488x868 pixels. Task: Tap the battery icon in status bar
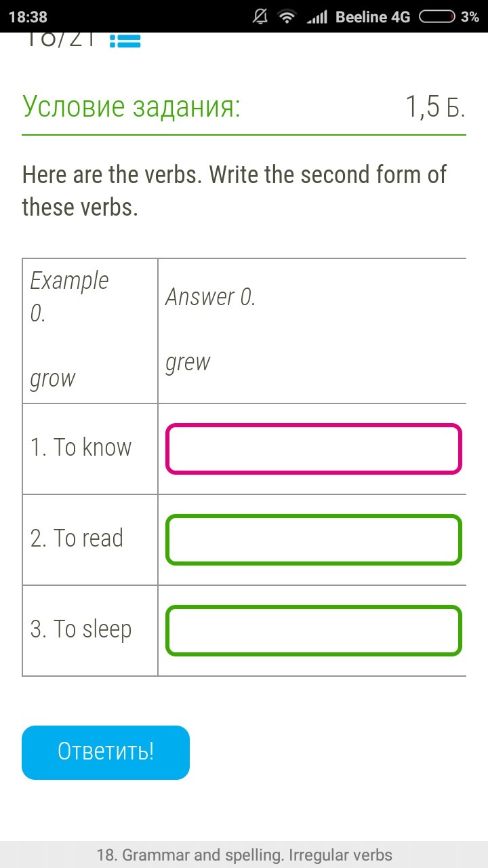(436, 17)
